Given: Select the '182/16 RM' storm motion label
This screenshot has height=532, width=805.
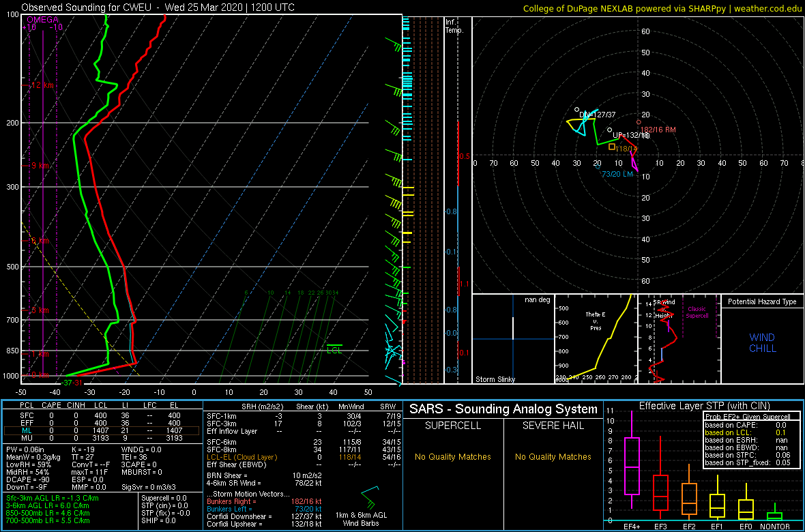Looking at the screenshot, I should tap(658, 130).
